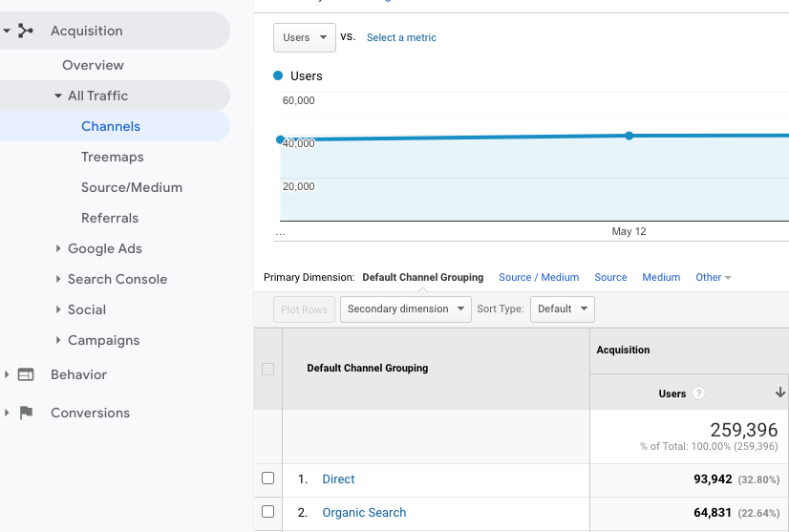Switch primary dimension to Source / Medium

pos(539,277)
